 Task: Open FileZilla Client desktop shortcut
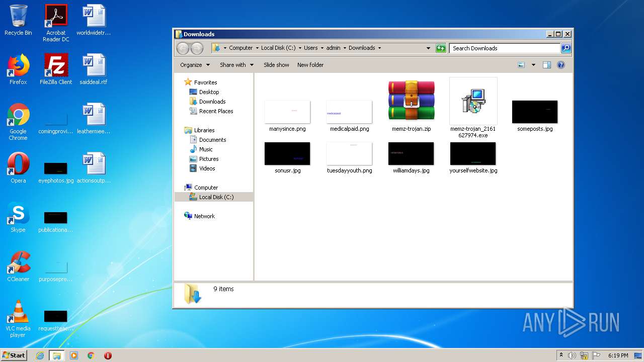[56, 69]
